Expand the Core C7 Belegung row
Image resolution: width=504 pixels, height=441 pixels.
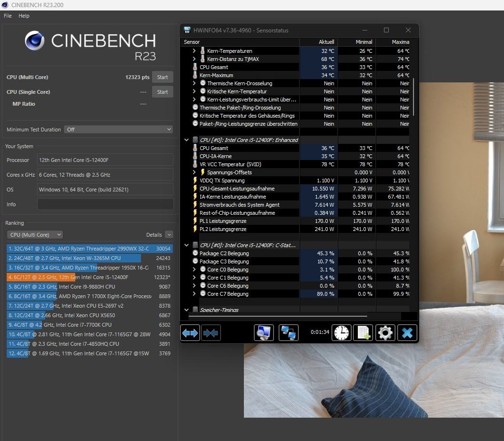[x=194, y=293]
